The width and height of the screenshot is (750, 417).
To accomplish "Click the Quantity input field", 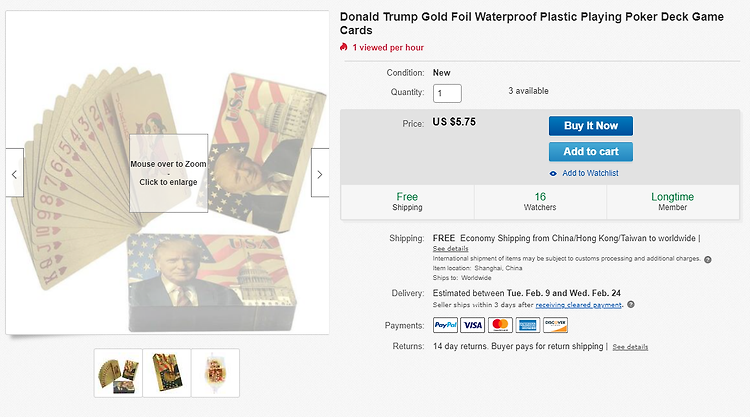I will coord(447,93).
